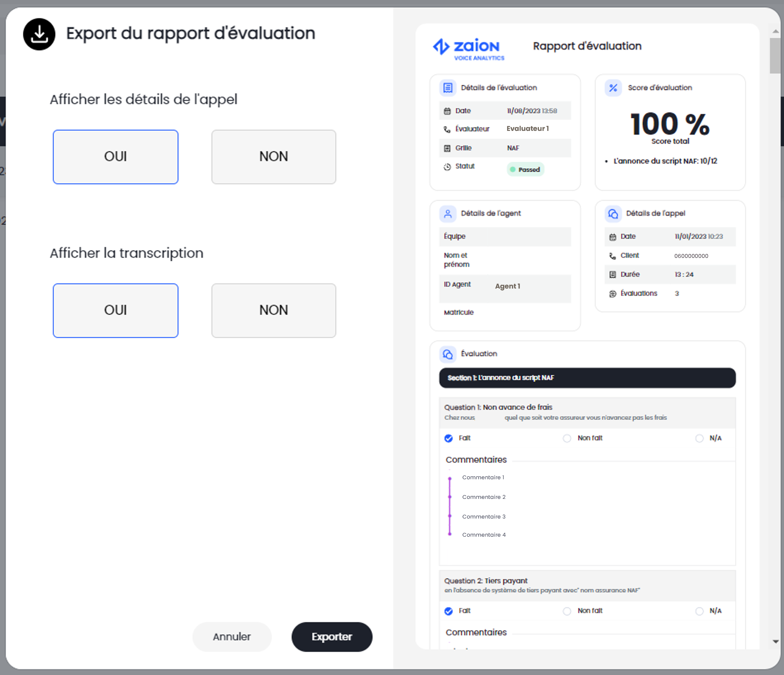Viewport: 784px width, 675px height.
Task: Select N/A radio for Question 2
Action: click(699, 611)
